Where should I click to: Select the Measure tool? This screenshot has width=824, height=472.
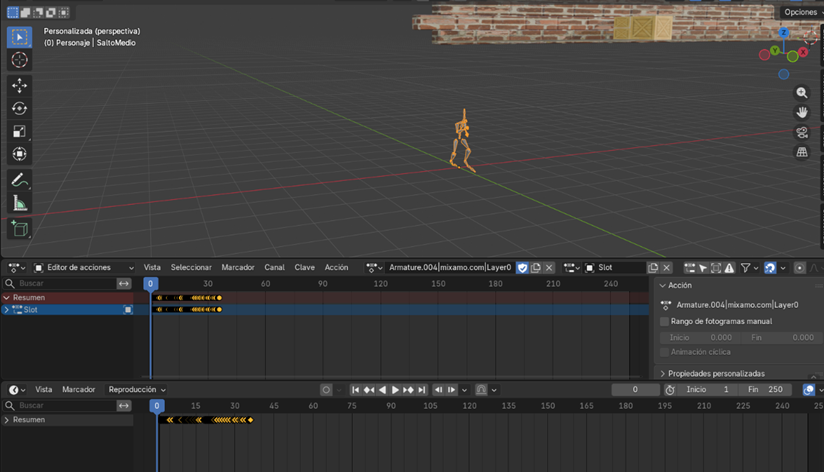coord(19,204)
